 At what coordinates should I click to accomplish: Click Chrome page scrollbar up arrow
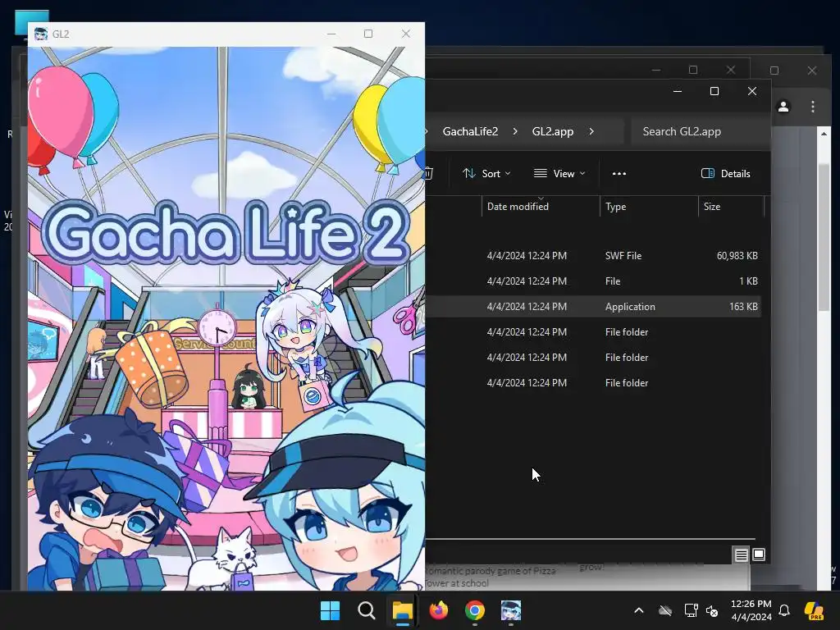(824, 133)
